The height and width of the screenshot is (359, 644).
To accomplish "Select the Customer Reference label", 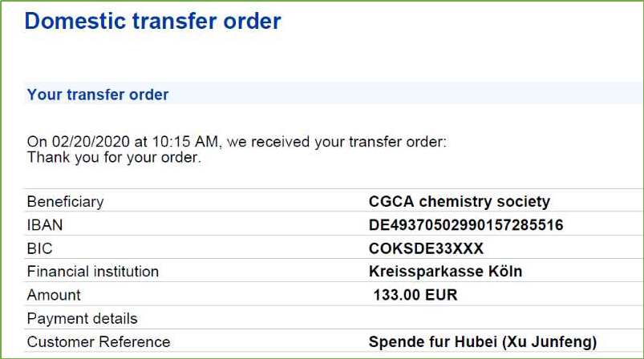I will [x=99, y=342].
